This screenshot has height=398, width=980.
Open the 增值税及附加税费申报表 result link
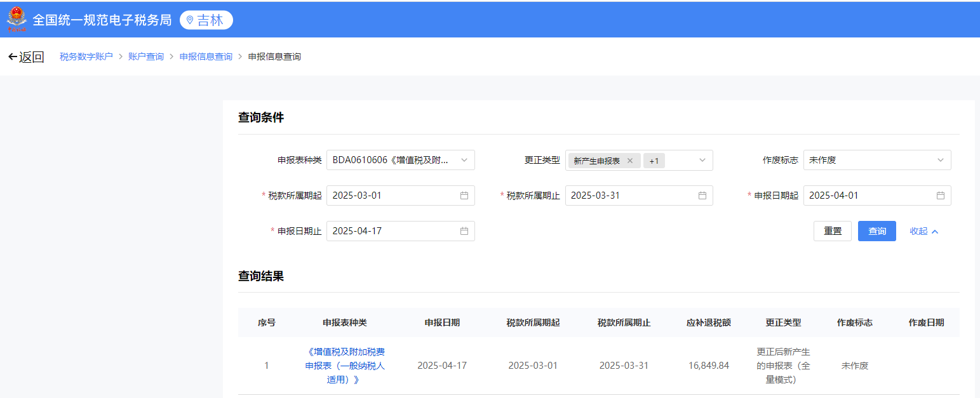tap(345, 366)
